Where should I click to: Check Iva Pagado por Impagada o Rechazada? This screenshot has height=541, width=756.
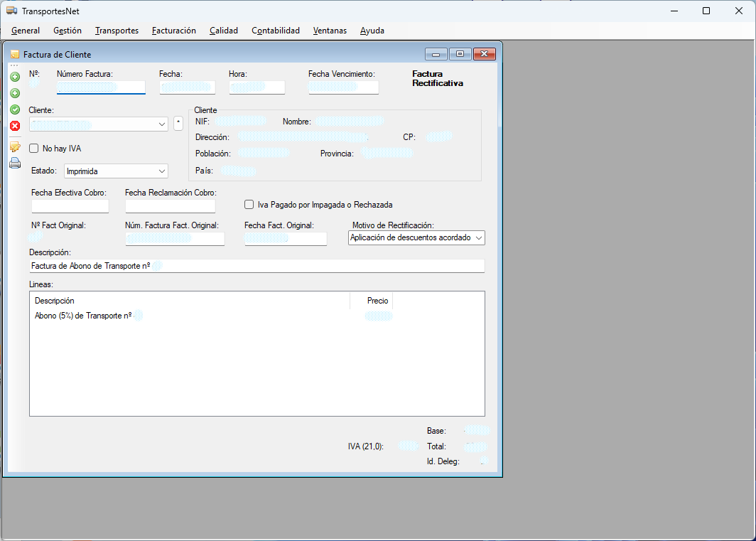click(x=249, y=205)
